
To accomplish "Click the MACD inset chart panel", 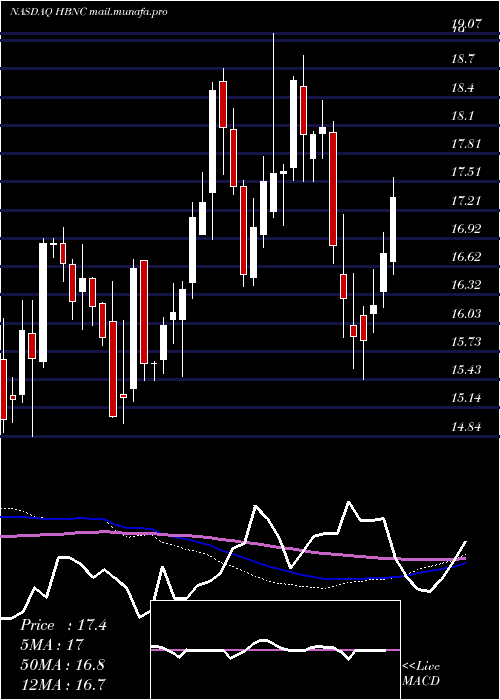I will pos(275,650).
